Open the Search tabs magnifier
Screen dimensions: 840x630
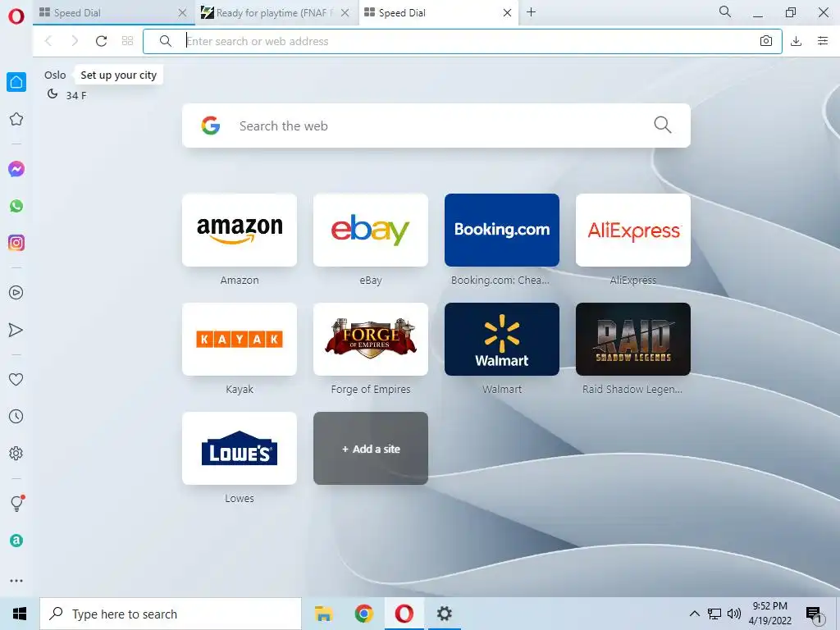click(725, 11)
